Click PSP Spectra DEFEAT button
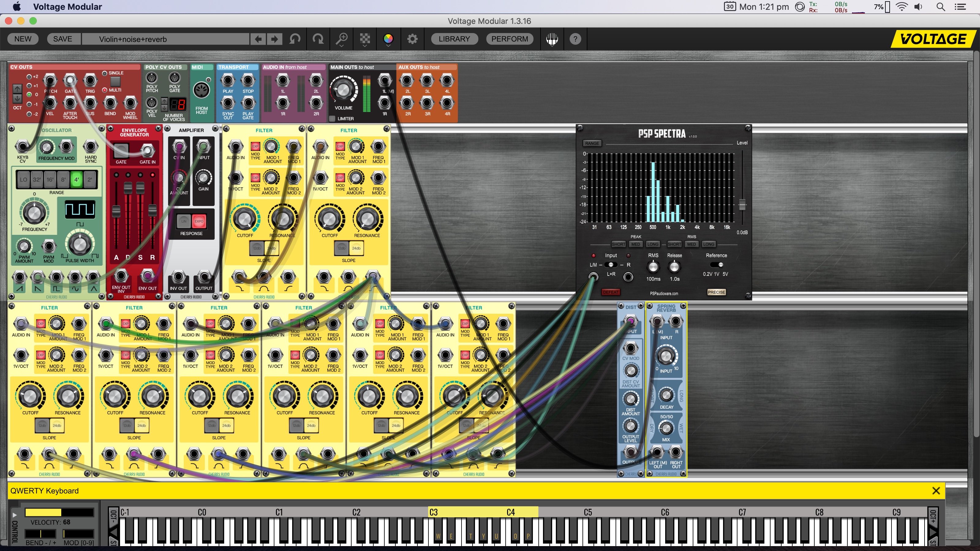 pos(611,292)
